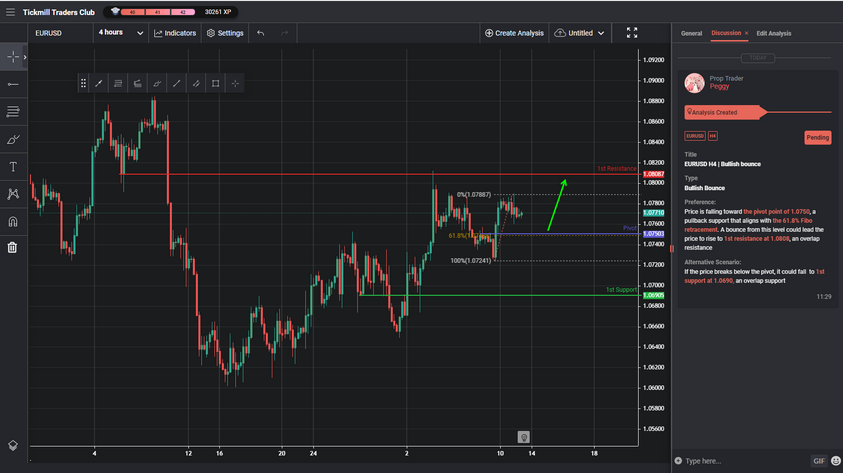Open the emoji picker

point(836,461)
